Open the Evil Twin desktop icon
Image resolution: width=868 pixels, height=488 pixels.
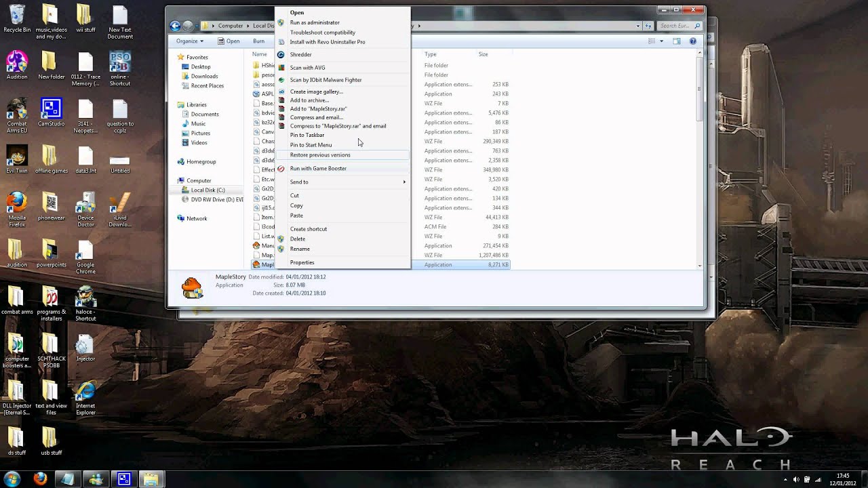(x=17, y=159)
